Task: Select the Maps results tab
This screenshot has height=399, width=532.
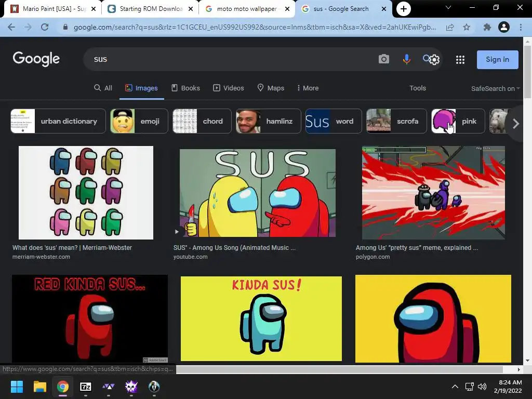Action: [271, 88]
